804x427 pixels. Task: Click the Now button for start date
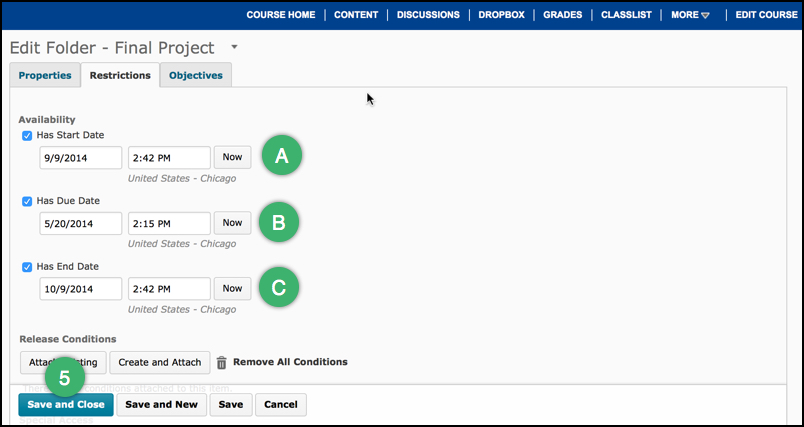pyautogui.click(x=232, y=157)
